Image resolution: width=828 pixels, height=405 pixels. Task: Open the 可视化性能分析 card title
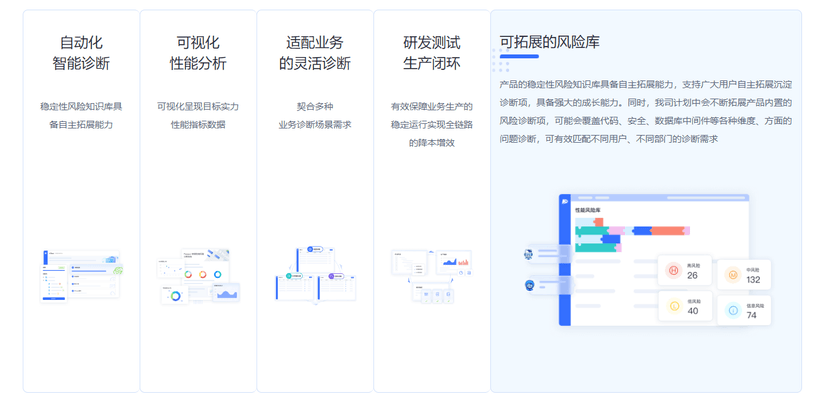(198, 53)
